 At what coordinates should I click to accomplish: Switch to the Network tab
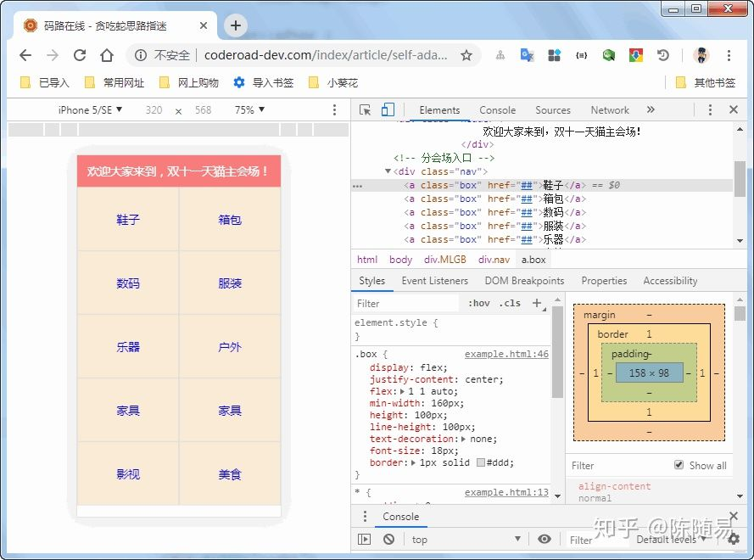tap(610, 110)
